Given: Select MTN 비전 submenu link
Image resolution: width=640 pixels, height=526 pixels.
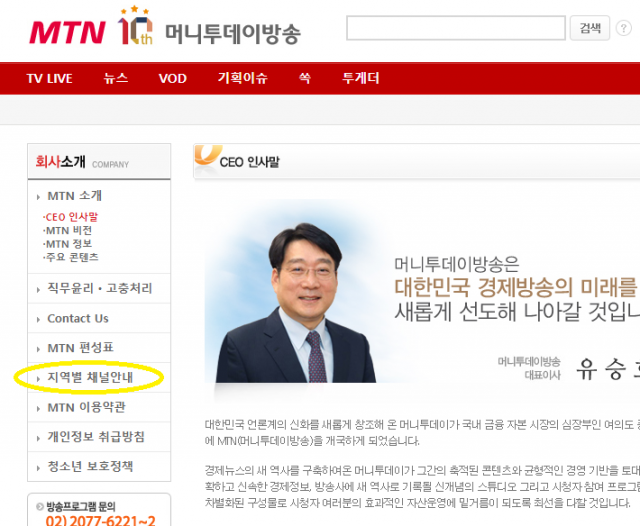Looking at the screenshot, I should click(67, 231).
